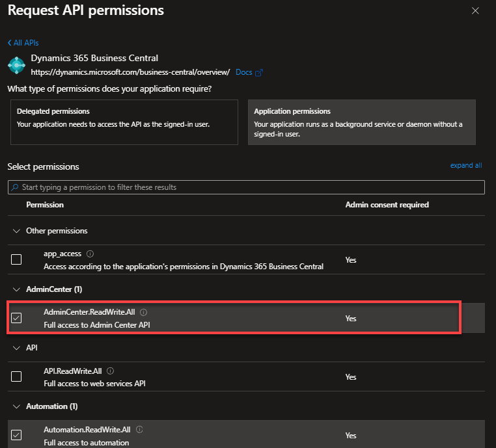Image resolution: width=496 pixels, height=448 pixels.
Task: Select Application permissions type
Action: pos(361,122)
